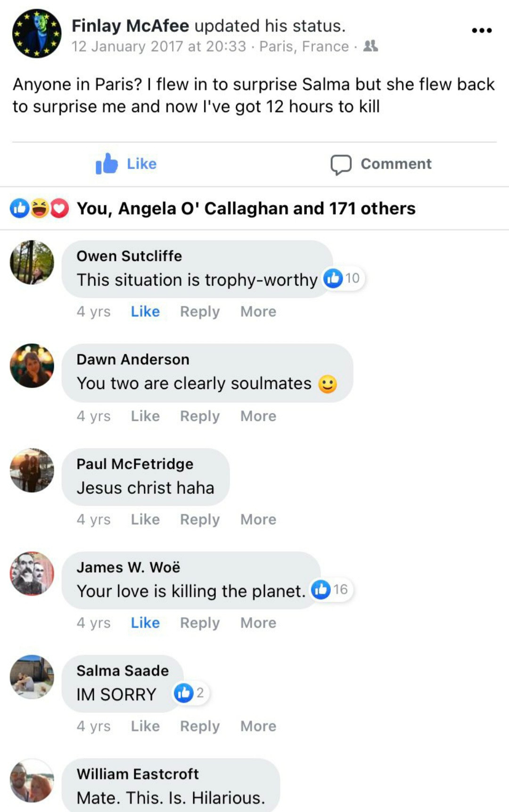The image size is (509, 812).
Task: Unlike James W. Woë's comment
Action: tap(145, 623)
